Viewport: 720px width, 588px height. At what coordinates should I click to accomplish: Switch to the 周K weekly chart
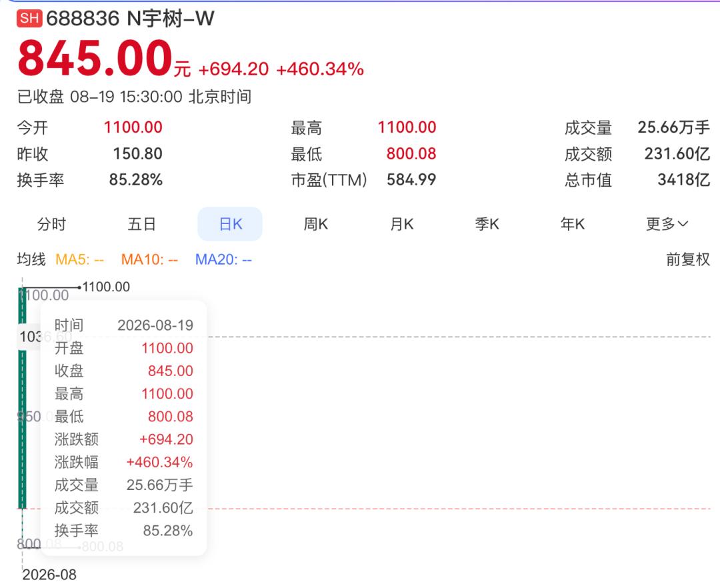pos(316,224)
